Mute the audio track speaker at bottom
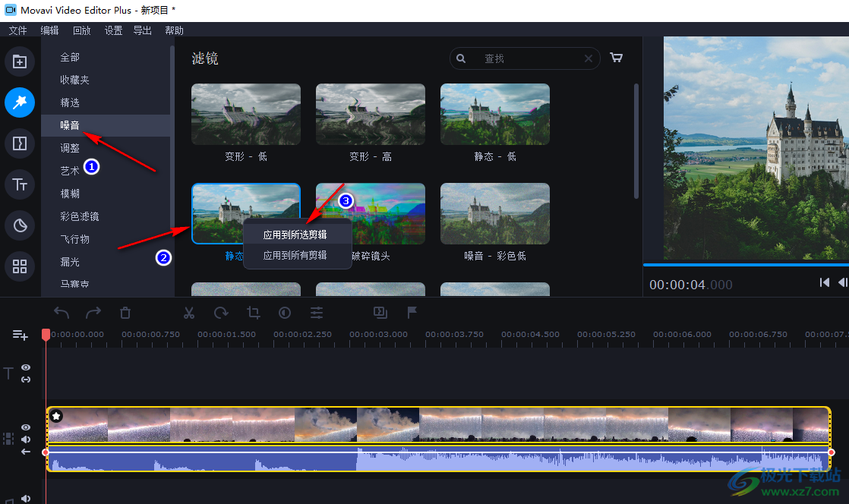This screenshot has height=504, width=849. click(x=26, y=498)
